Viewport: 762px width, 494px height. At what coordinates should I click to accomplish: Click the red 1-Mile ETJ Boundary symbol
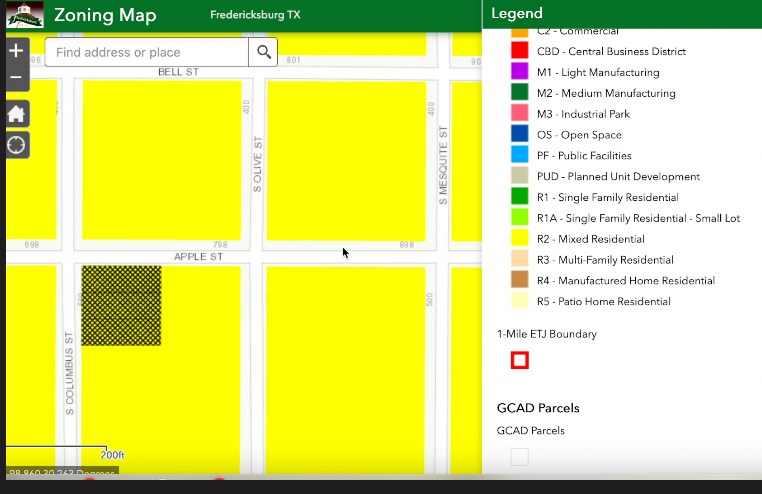[x=519, y=360]
